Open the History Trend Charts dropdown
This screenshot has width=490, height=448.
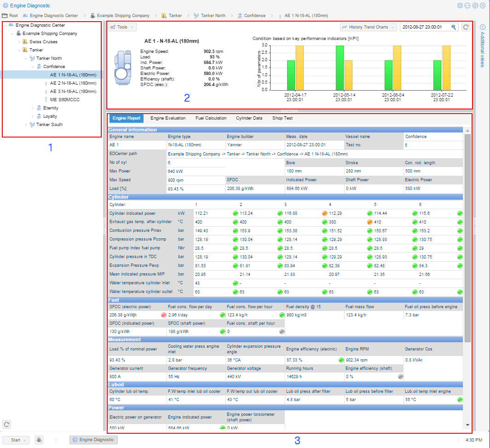coord(368,27)
